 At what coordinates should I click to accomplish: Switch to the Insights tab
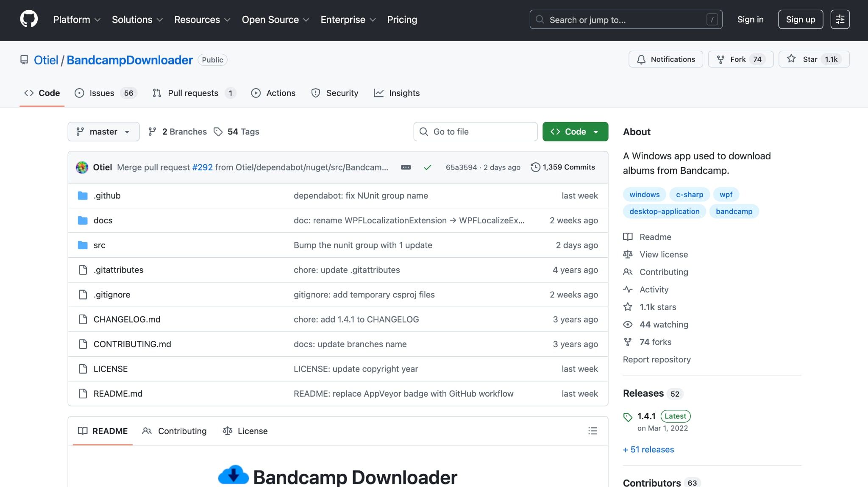click(397, 93)
